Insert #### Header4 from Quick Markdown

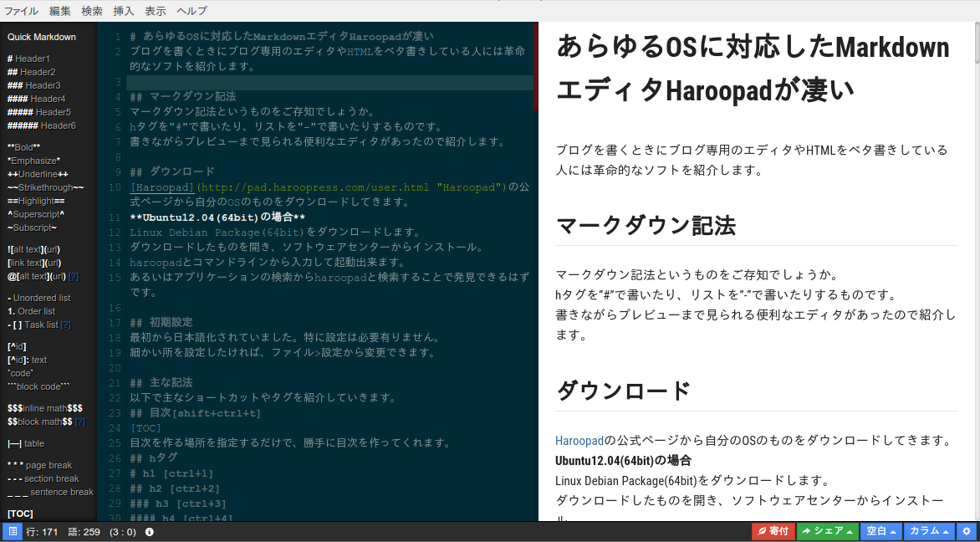[36, 99]
